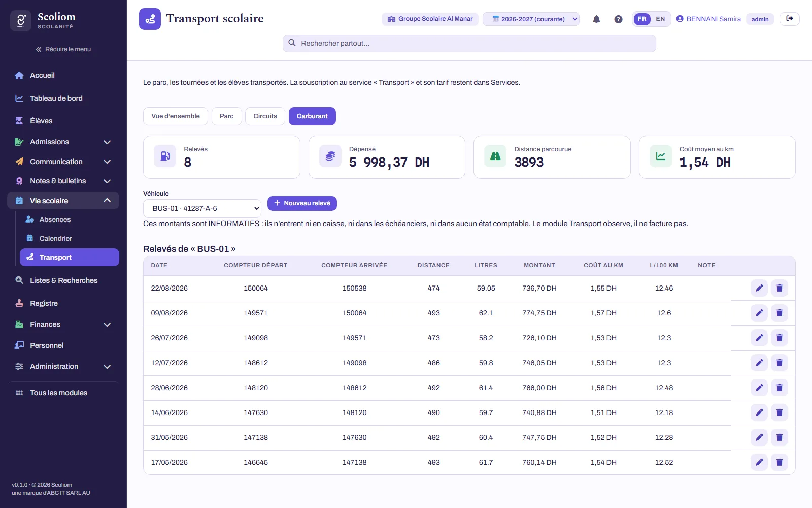Viewport: 812px width, 508px height.
Task: Open BENNANI Samira user profile
Action: pos(708,19)
